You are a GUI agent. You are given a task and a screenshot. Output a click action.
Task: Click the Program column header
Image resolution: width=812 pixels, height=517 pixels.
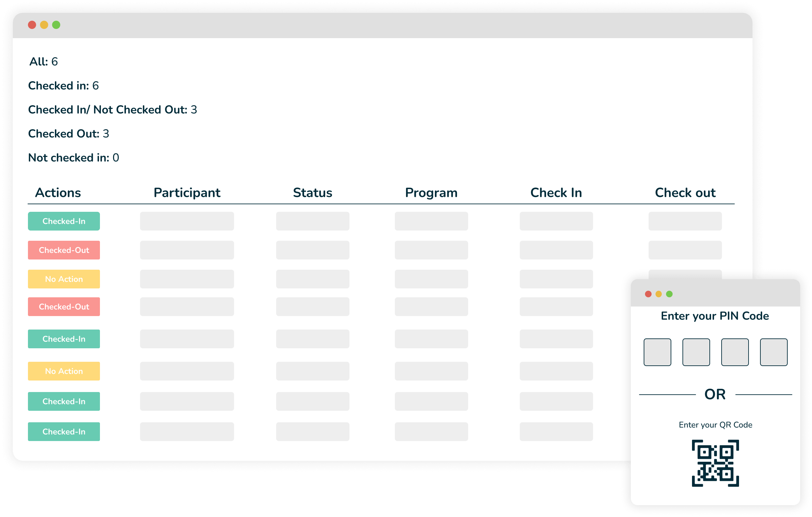coord(432,192)
